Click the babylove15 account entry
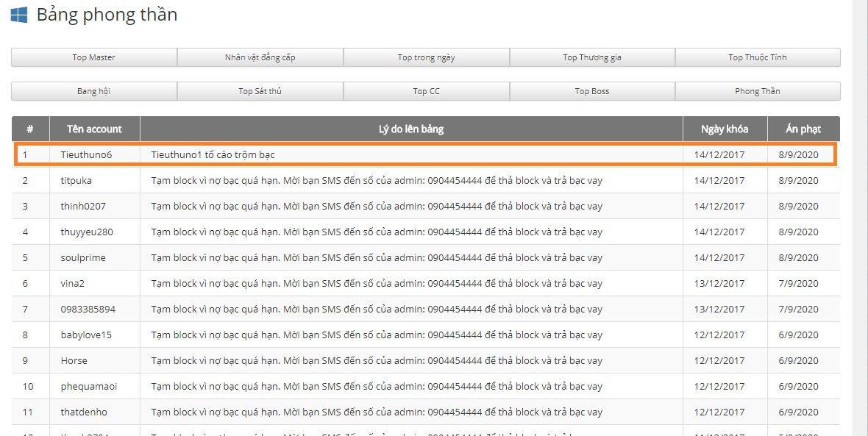The width and height of the screenshot is (868, 436). [86, 335]
